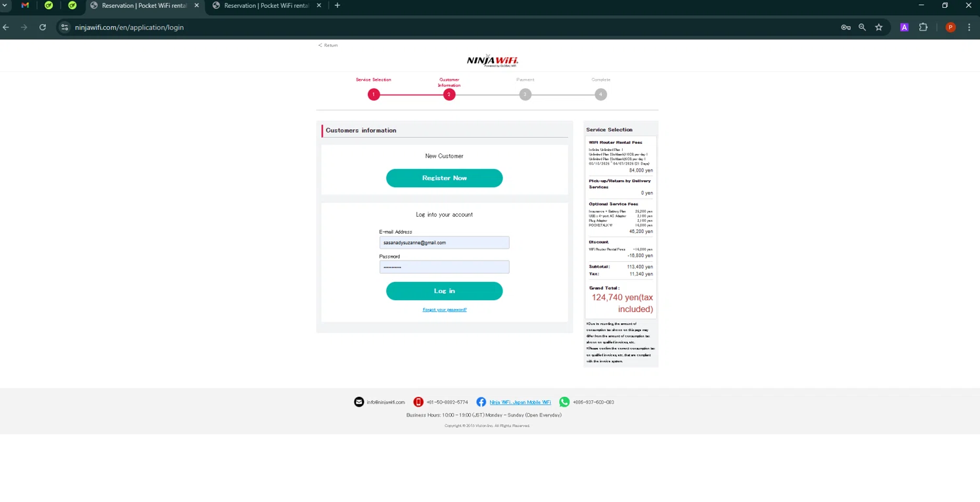Click the Log into your account text

click(444, 215)
